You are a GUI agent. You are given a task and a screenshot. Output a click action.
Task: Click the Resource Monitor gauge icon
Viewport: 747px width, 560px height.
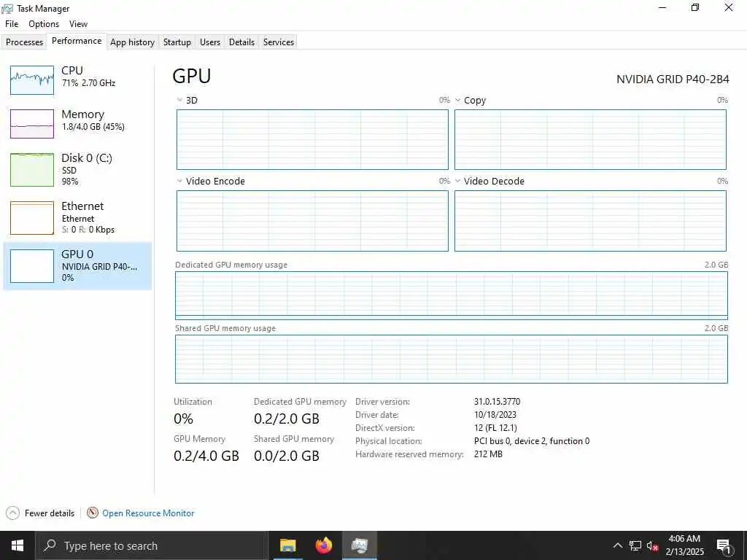click(93, 513)
